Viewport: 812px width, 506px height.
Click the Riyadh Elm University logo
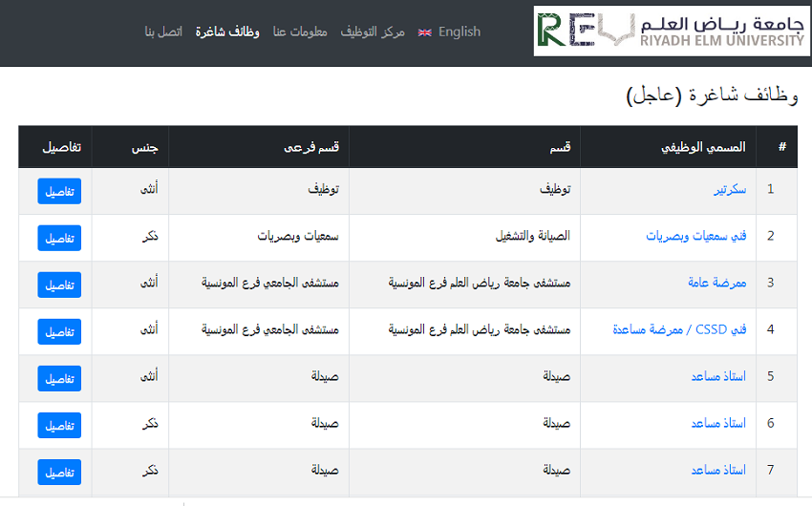tap(671, 32)
